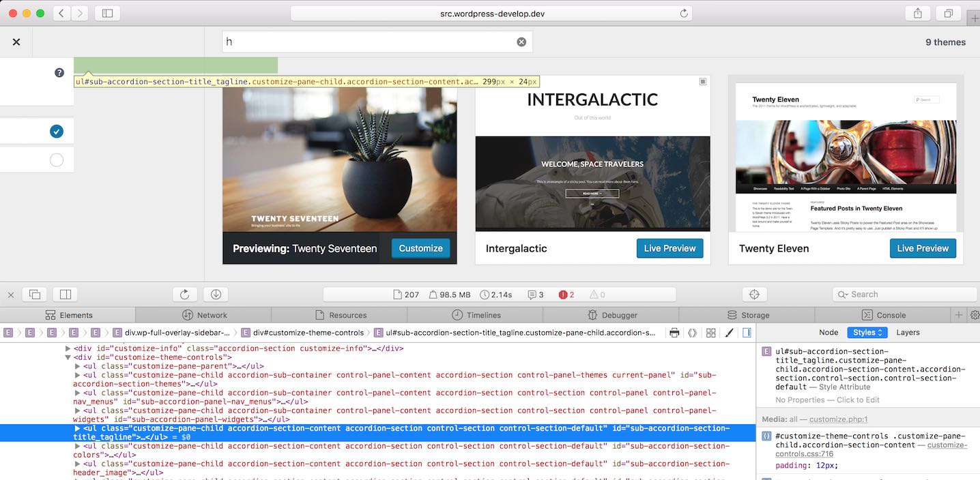Image resolution: width=980 pixels, height=480 pixels.
Task: Click the paint brush icon in DOM bar
Action: 729,333
